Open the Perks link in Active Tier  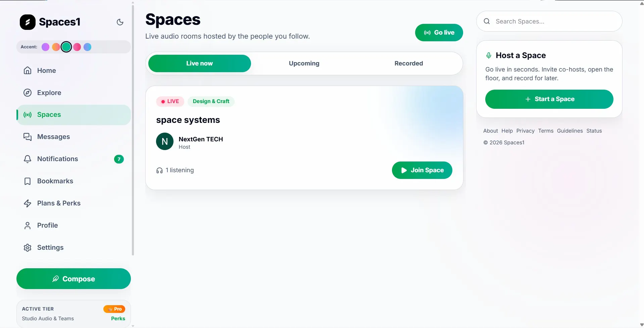(118, 319)
